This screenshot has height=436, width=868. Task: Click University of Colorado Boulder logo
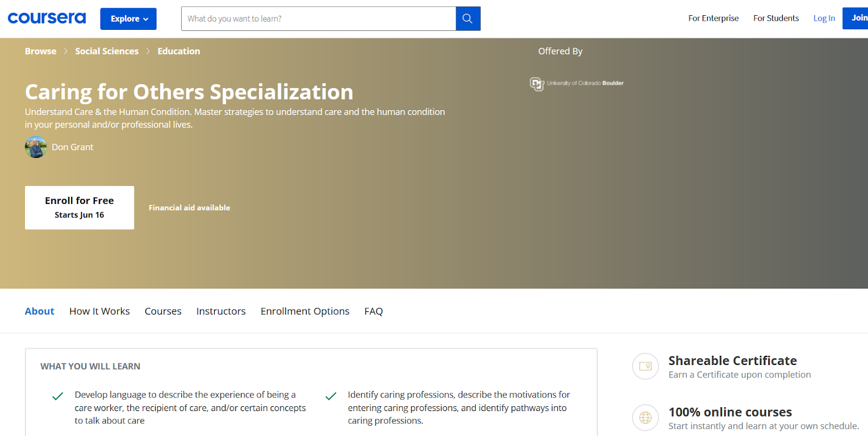pos(577,84)
